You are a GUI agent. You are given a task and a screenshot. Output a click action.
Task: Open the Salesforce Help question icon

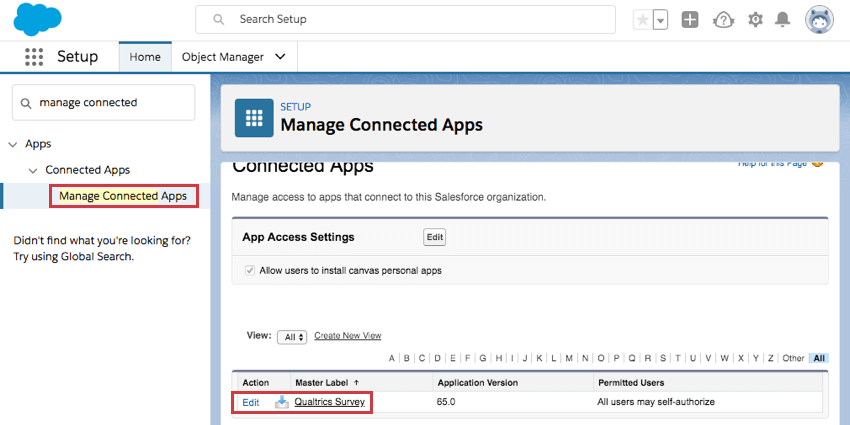pyautogui.click(x=723, y=20)
